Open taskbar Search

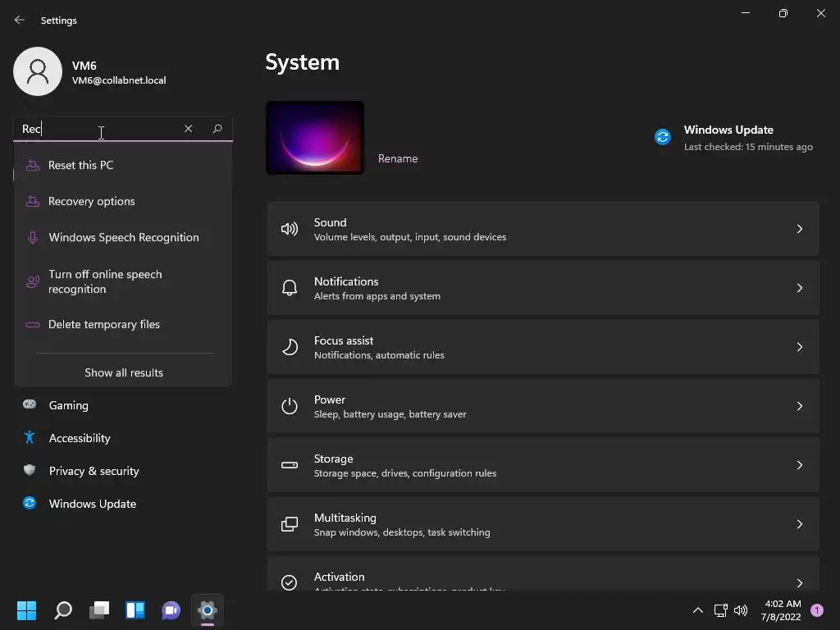pos(63,610)
